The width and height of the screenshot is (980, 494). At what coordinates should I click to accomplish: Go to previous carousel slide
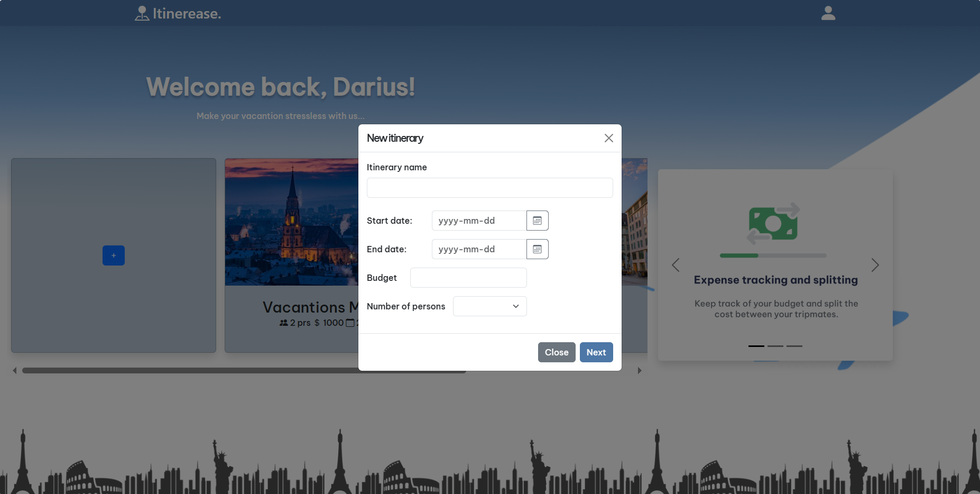(676, 265)
